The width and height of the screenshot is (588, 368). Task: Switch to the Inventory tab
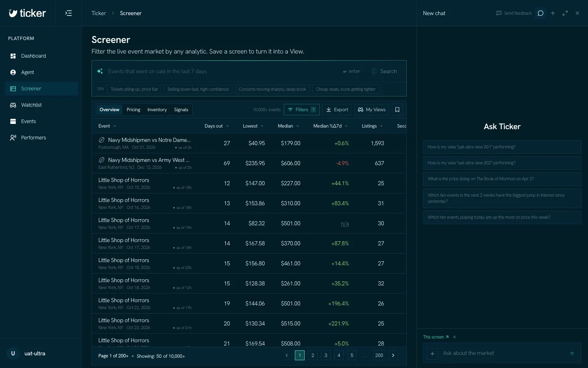[157, 110]
